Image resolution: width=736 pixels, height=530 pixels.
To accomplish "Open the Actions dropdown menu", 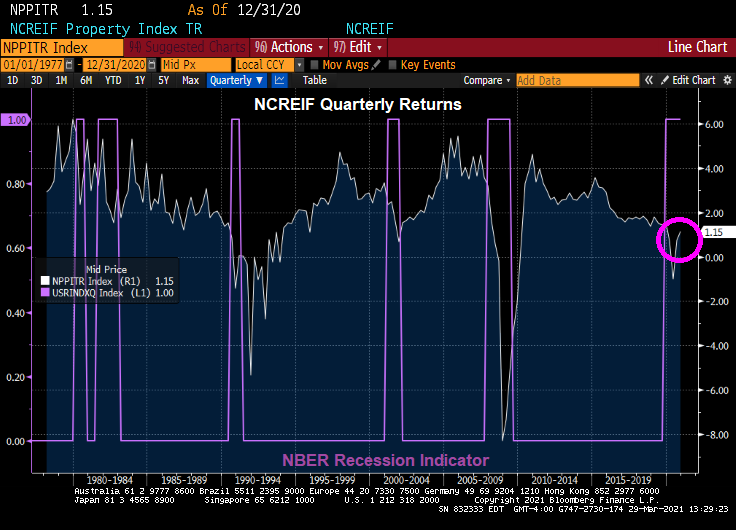I will point(288,47).
